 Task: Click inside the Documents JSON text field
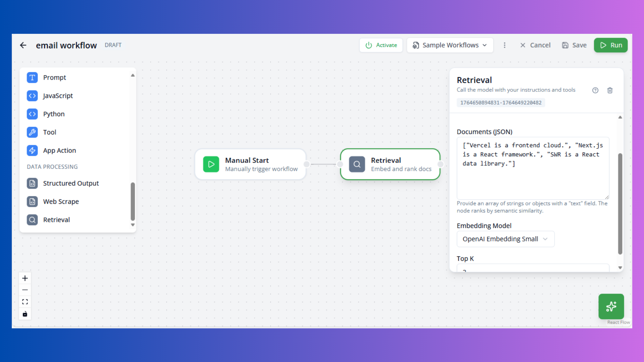click(533, 168)
